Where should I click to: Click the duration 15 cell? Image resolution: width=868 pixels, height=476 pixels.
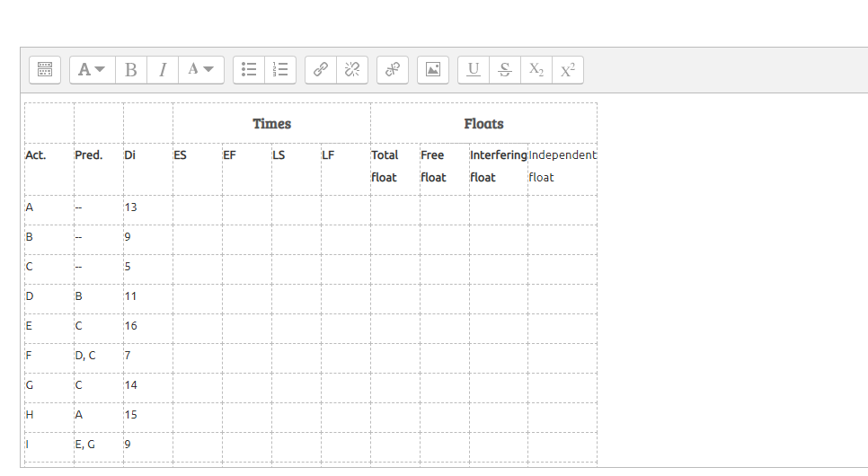[147, 418]
